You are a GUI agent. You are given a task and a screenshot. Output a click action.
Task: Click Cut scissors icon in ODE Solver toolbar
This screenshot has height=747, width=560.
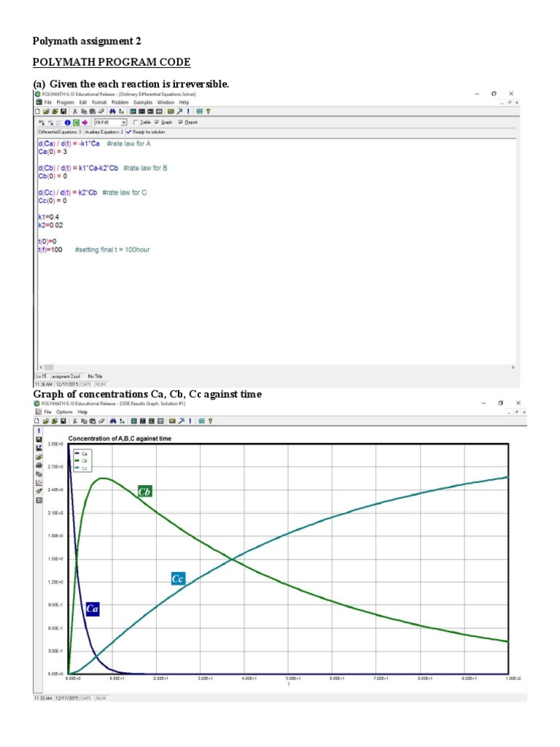(75, 111)
